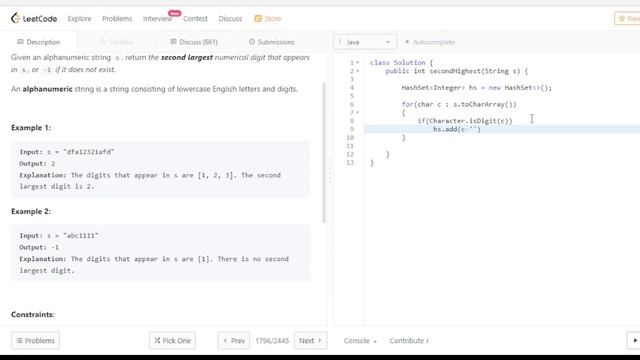The height and width of the screenshot is (360, 640).
Task: Switch to the Discuss (661) tab
Action: (x=194, y=42)
